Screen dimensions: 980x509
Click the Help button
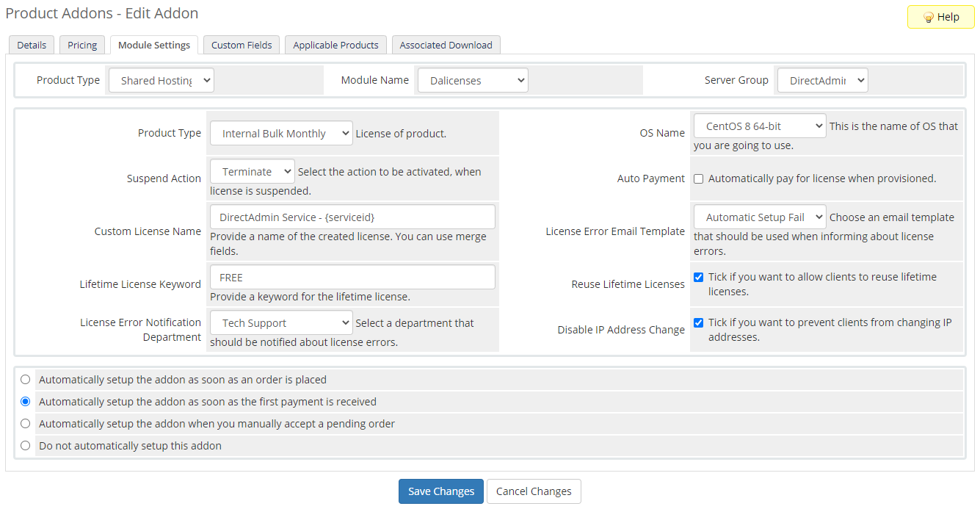[x=940, y=17]
